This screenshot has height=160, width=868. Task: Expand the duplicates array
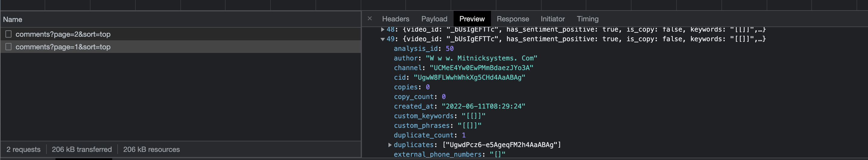pos(390,145)
